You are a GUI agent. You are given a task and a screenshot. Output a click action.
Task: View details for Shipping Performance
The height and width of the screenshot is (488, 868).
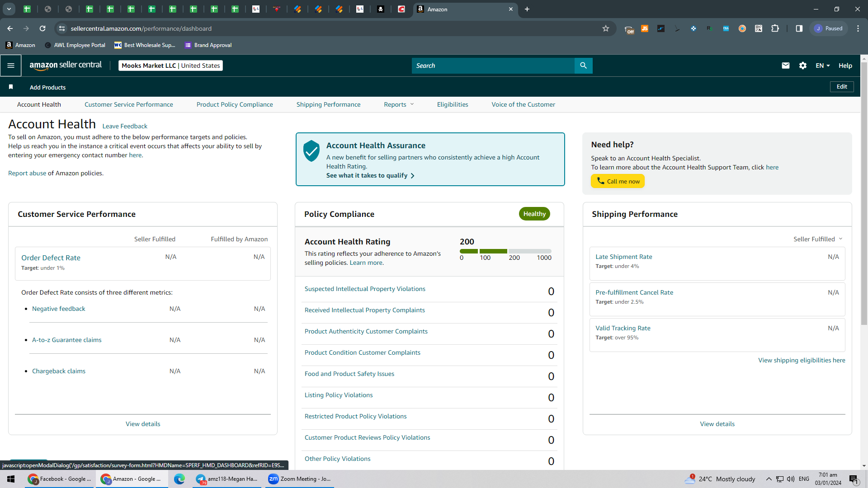pyautogui.click(x=717, y=424)
